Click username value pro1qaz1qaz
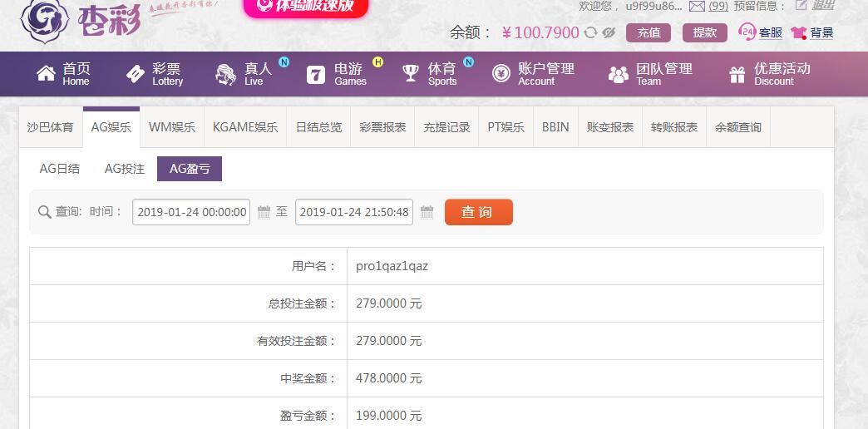 392,266
